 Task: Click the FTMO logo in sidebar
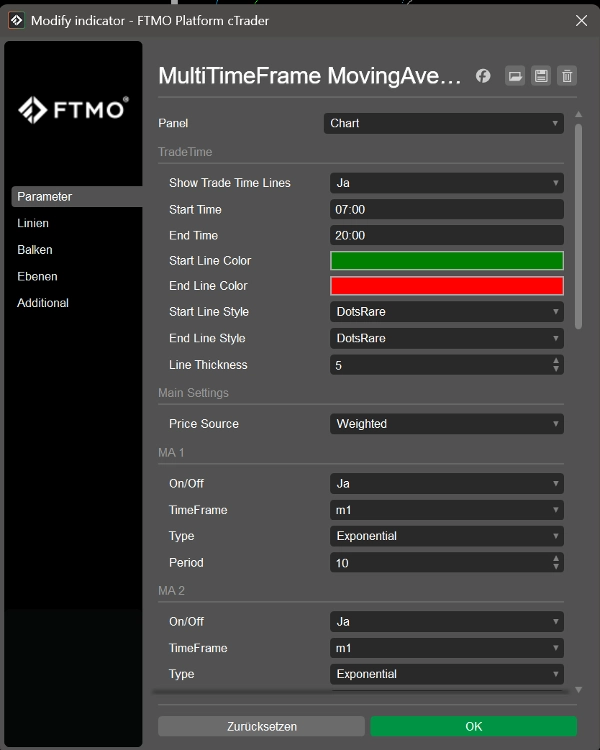(73, 110)
